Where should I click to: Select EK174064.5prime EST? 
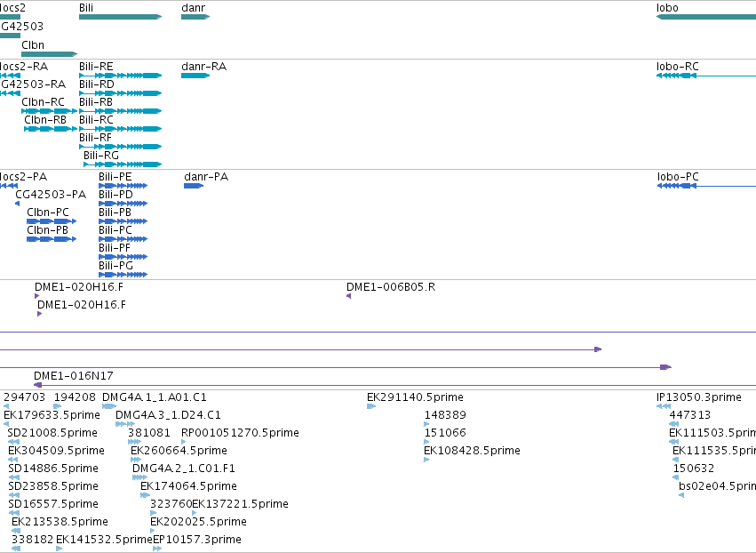pos(145,495)
